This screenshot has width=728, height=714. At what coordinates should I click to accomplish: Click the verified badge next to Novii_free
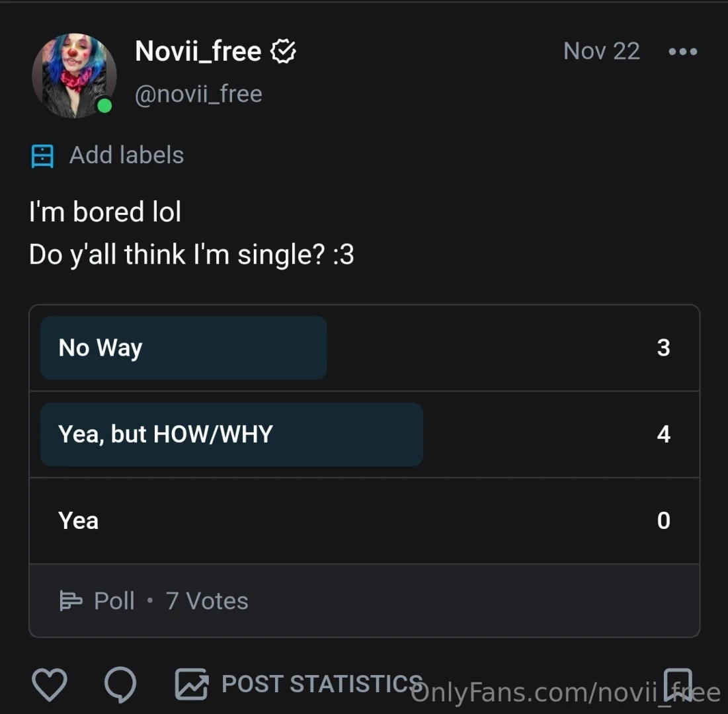[284, 51]
